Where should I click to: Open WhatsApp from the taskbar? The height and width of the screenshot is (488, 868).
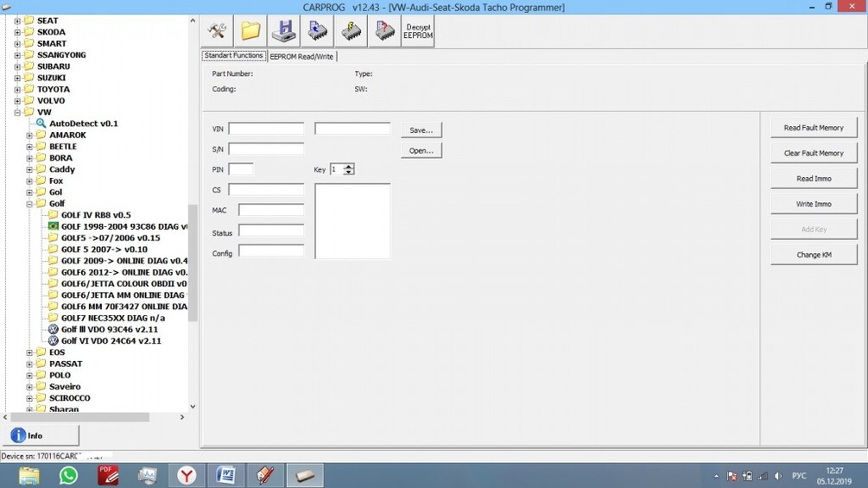tap(68, 475)
